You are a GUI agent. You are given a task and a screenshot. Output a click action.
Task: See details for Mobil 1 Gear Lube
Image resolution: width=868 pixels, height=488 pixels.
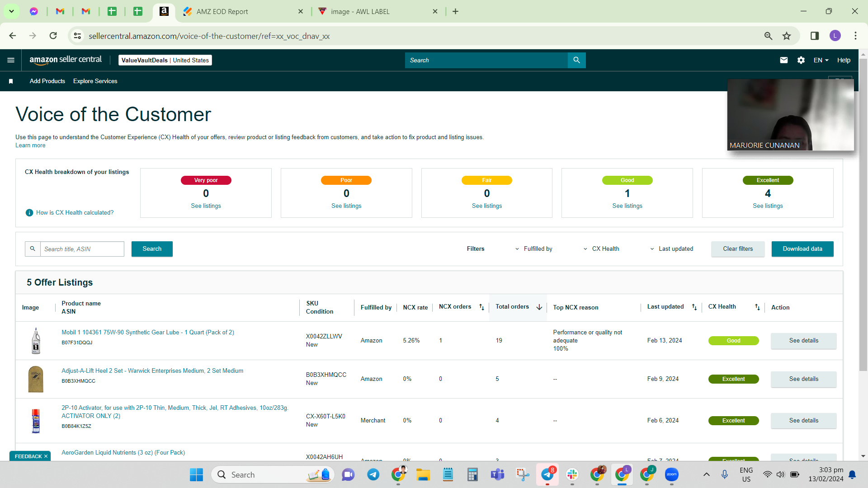click(x=804, y=341)
